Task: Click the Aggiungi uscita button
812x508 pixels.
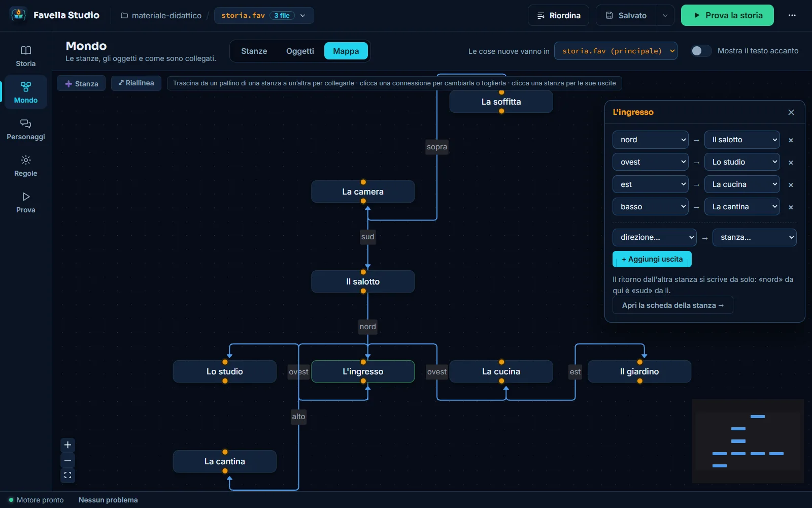Action: point(652,259)
